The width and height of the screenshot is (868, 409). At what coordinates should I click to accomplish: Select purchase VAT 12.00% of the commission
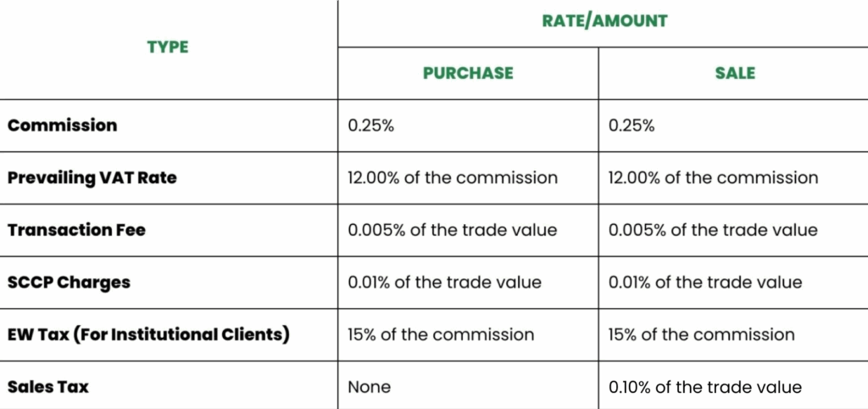[453, 177]
